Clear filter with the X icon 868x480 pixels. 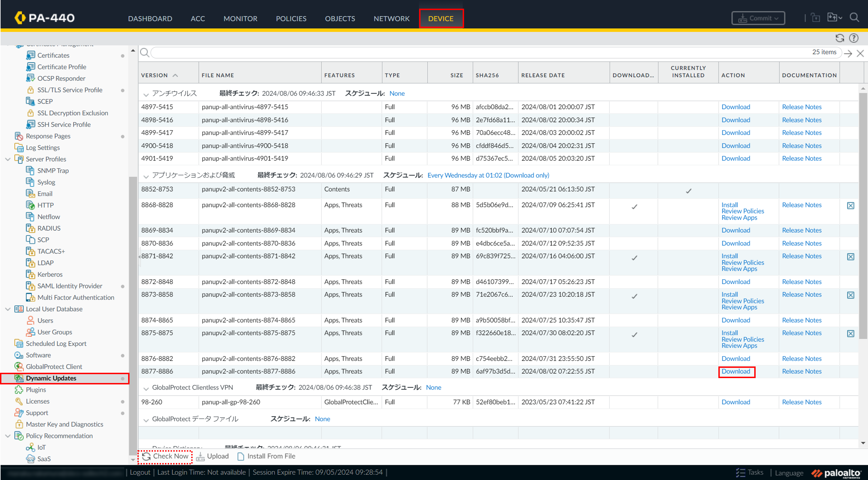pyautogui.click(x=860, y=53)
